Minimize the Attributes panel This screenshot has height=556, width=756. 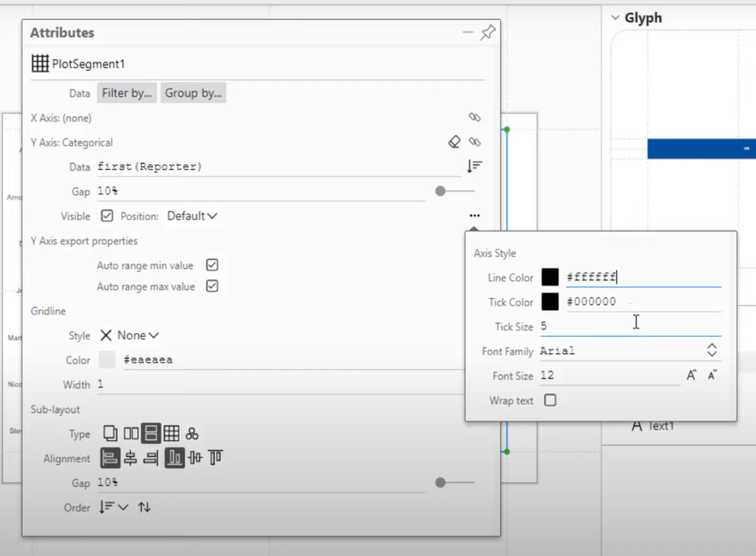468,32
